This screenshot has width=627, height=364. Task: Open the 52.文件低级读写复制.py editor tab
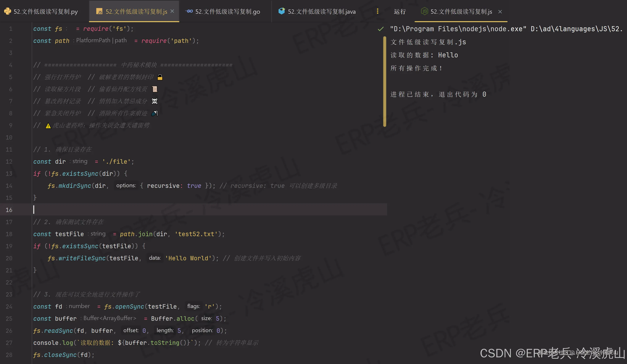pos(46,12)
